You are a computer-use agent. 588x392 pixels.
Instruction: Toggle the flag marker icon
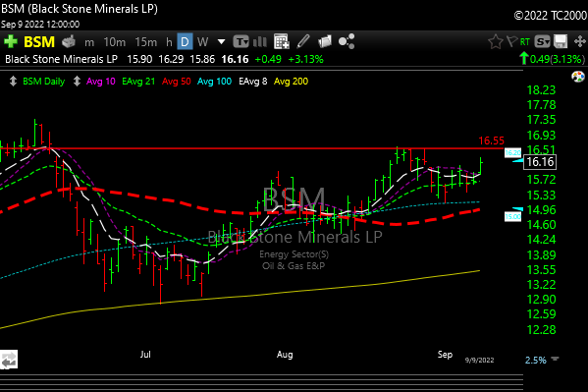[511, 41]
